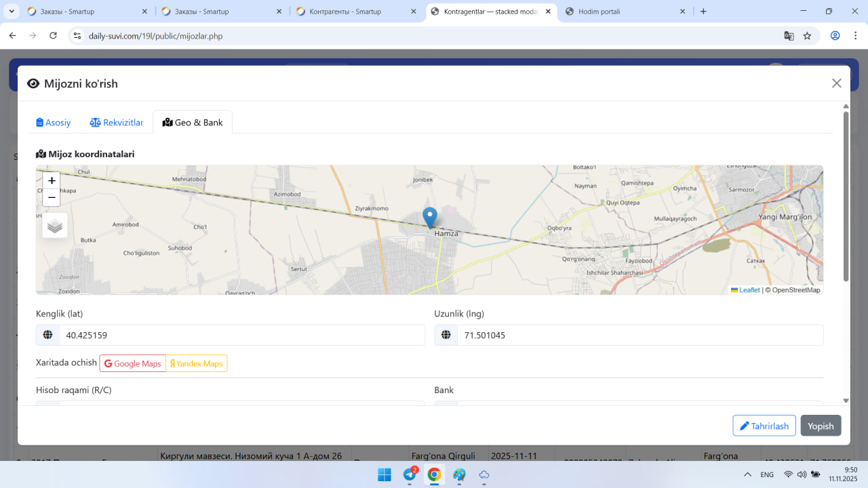The height and width of the screenshot is (488, 868).
Task: Open the Wi-Fi network tray icon
Action: click(x=788, y=474)
